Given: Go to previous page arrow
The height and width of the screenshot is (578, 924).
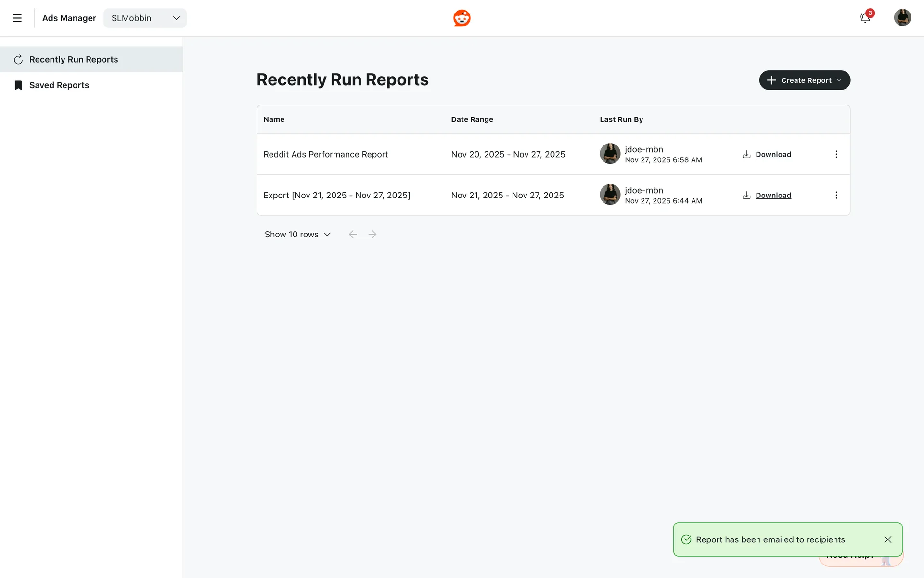Looking at the screenshot, I should (x=353, y=235).
